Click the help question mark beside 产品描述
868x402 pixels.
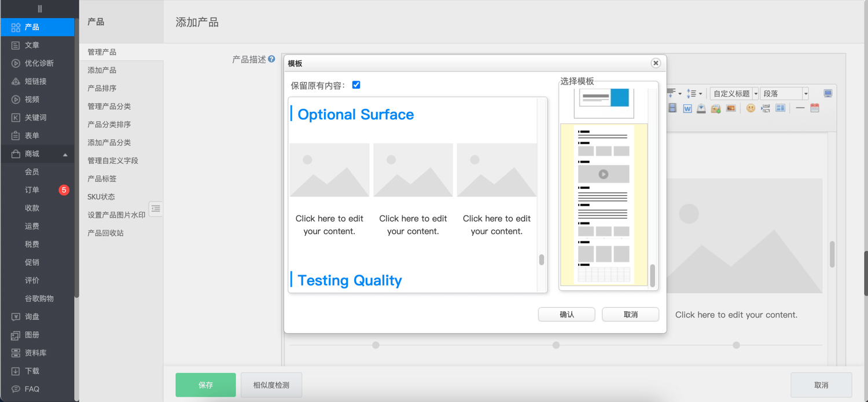click(271, 59)
